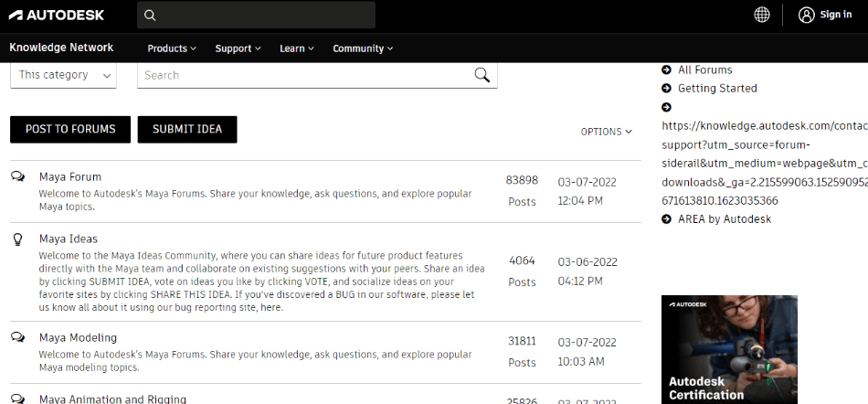Screen dimensions: 868x404
Task: Click the AREA by Autodesk link
Action: pos(725,219)
